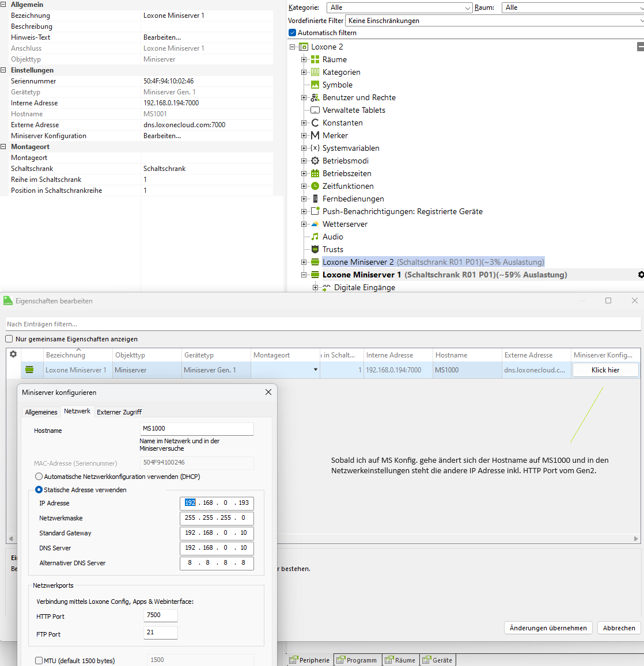644x666 pixels.
Task: Expand the Räume tree node
Action: pos(304,59)
